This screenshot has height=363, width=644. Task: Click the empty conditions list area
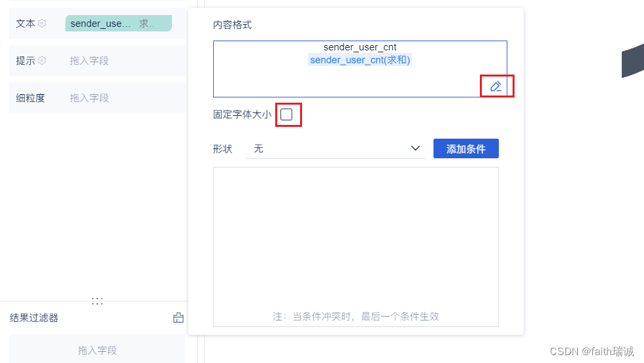356,235
